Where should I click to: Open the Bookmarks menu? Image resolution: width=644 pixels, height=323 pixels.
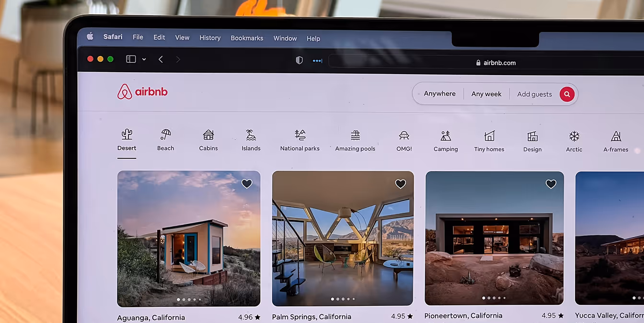[247, 38]
